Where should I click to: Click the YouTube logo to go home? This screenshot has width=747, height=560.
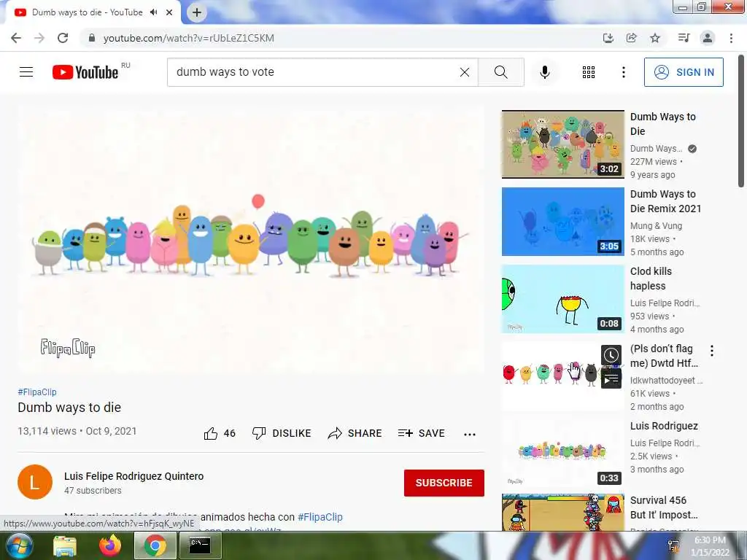click(x=86, y=72)
